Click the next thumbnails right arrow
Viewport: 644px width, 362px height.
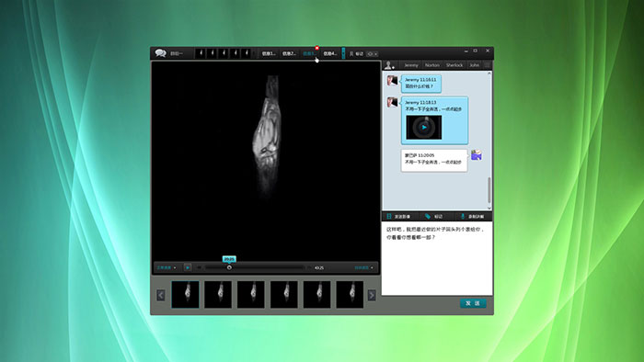coord(372,295)
